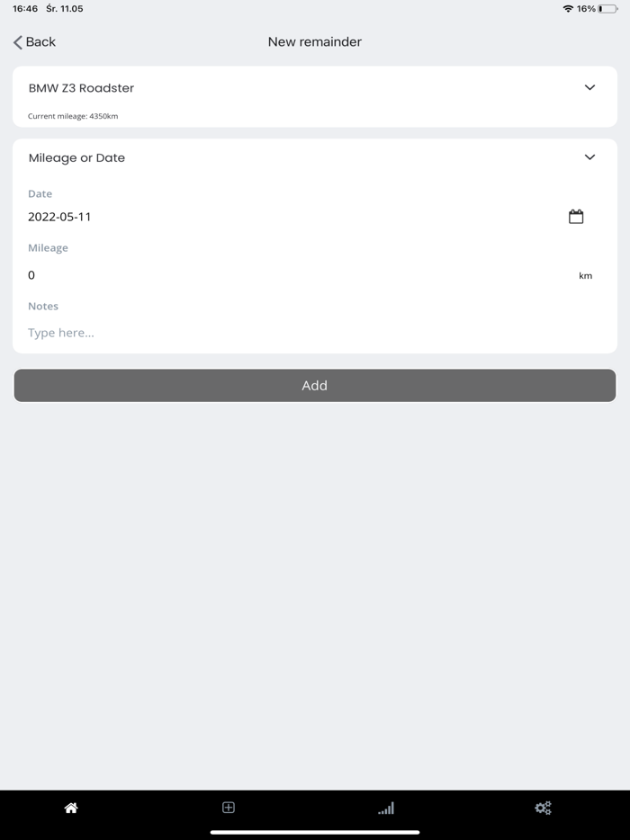Open the home screen house icon
This screenshot has height=840, width=630.
(70, 808)
